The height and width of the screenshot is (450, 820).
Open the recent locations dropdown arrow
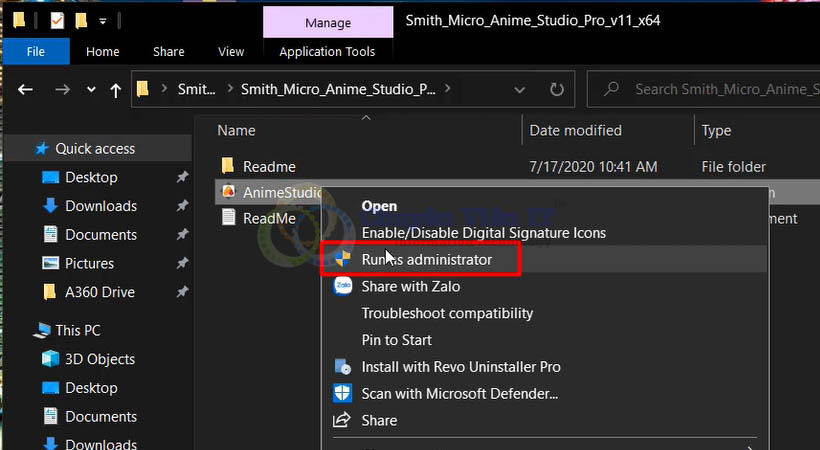91,90
